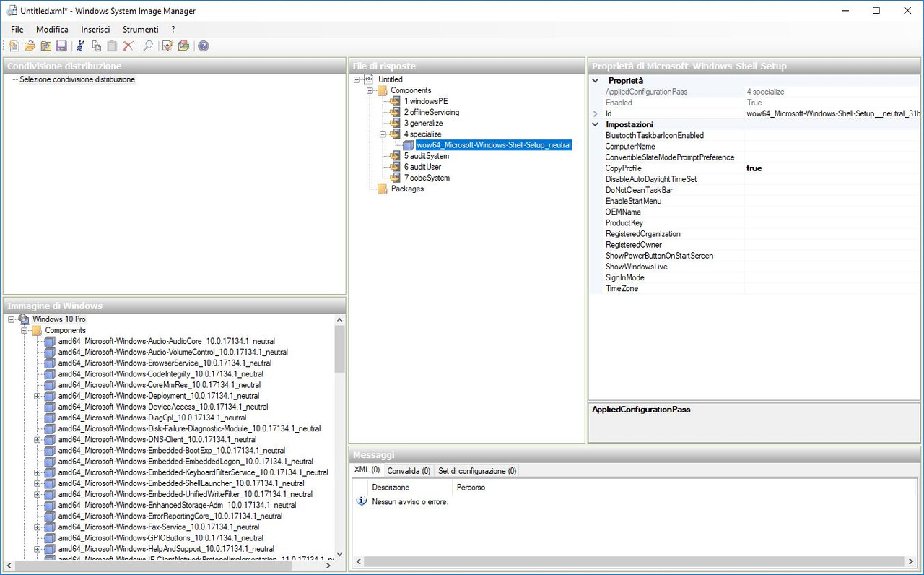This screenshot has height=575, width=924.
Task: Select amd64_Microsoft-Windows-BrowserService component
Action: [165, 363]
